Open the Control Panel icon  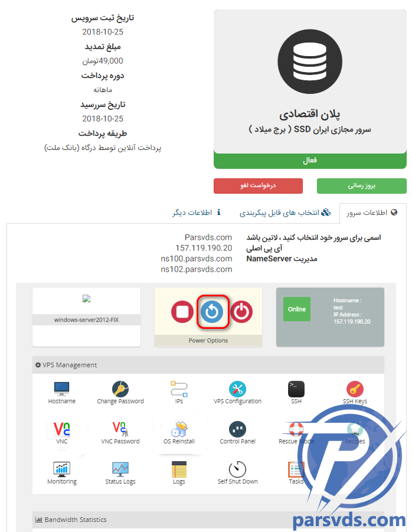pos(237,429)
